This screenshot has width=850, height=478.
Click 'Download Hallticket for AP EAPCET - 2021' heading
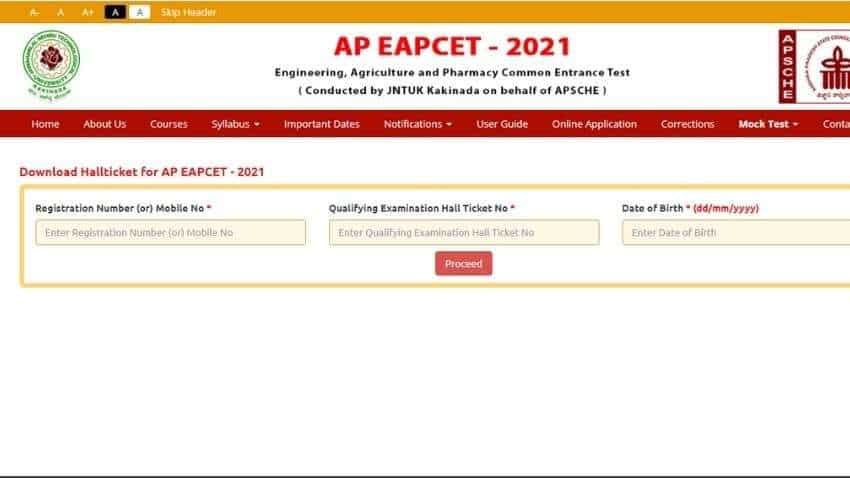click(x=141, y=172)
